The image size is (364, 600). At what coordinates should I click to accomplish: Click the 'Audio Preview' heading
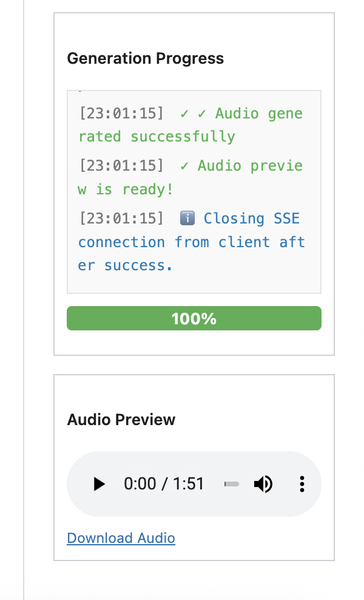(x=121, y=420)
